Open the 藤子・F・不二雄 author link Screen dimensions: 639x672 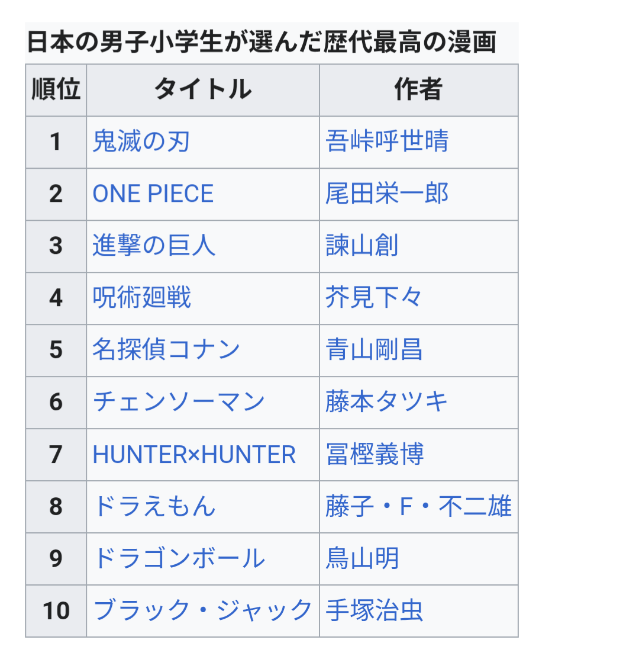pos(418,507)
